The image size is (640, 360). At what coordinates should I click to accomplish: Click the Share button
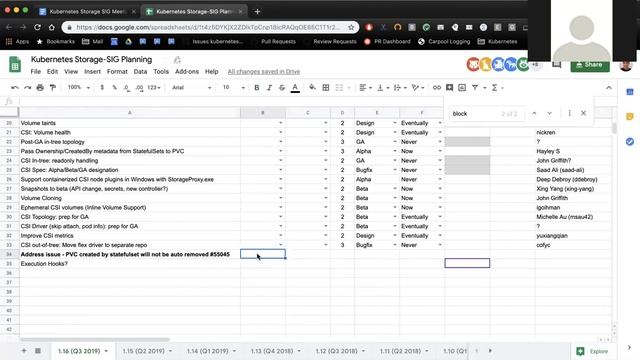590,65
